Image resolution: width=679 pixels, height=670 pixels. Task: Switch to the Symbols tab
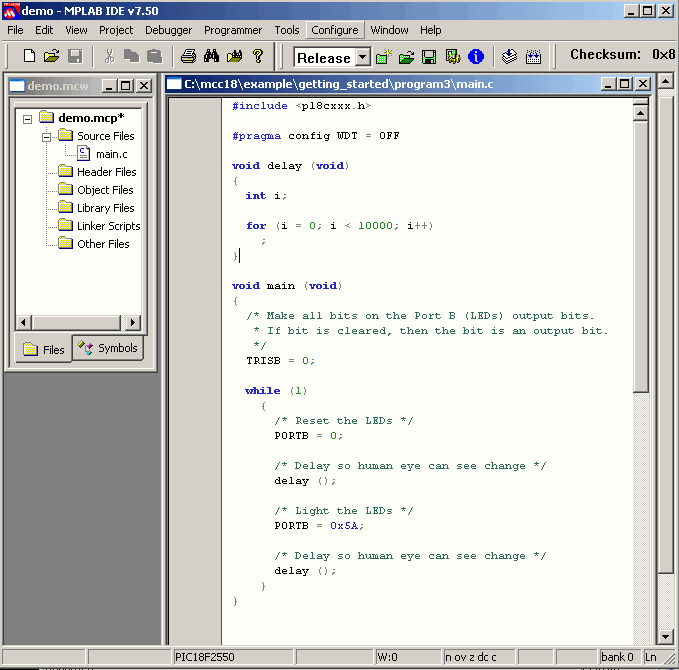click(x=108, y=348)
